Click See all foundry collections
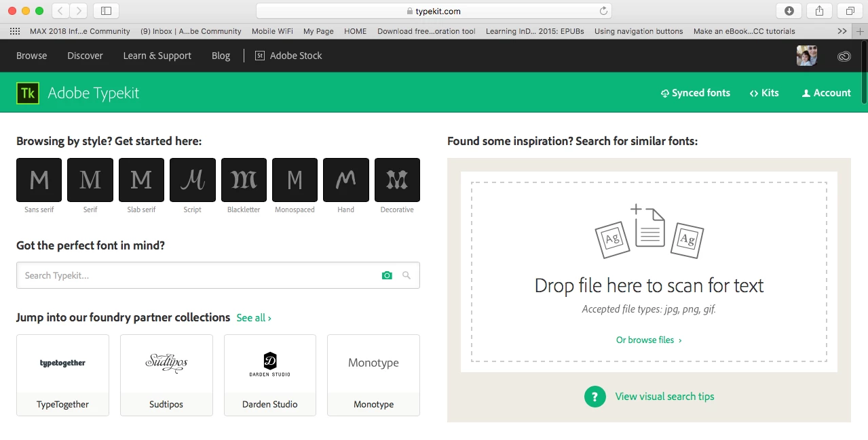The height and width of the screenshot is (440, 868). pyautogui.click(x=254, y=318)
